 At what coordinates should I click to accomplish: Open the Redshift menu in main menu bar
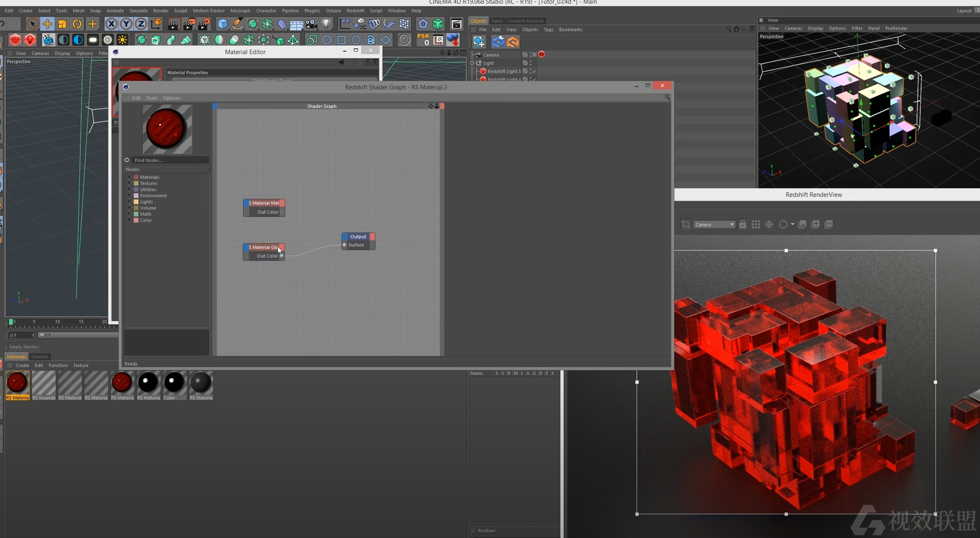click(355, 10)
